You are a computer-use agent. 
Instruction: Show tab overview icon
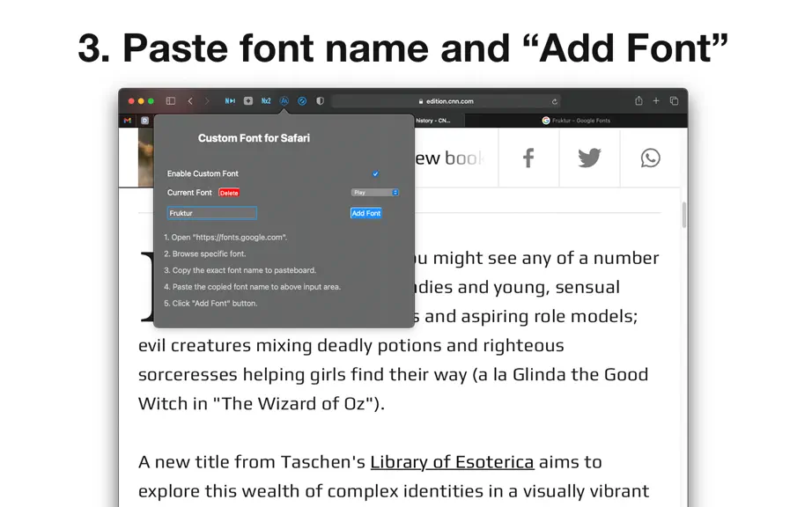tap(674, 101)
